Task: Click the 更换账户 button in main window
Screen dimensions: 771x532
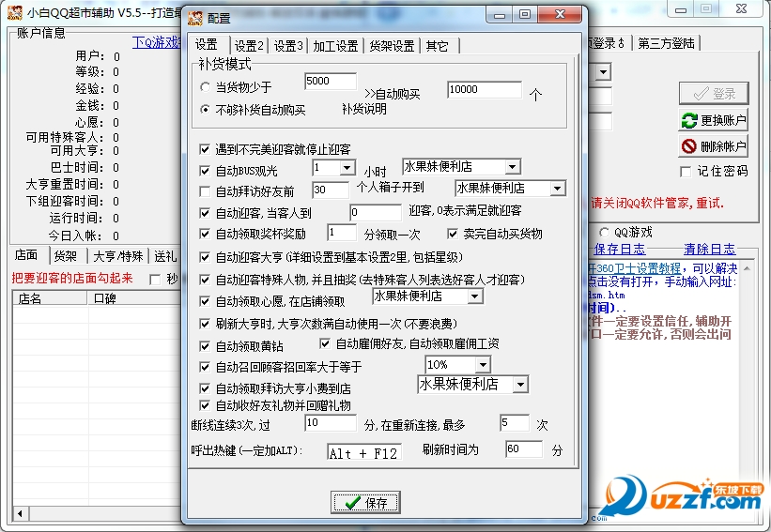Action: click(714, 120)
